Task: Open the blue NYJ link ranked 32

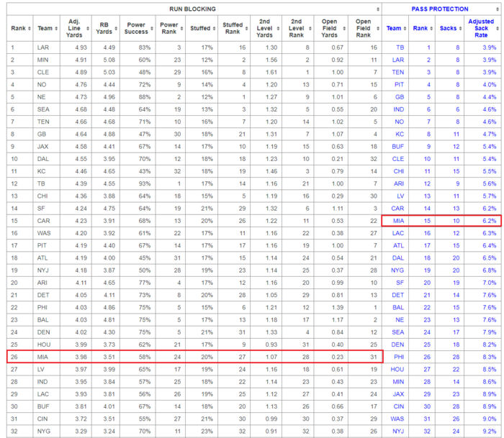Action: (x=398, y=432)
